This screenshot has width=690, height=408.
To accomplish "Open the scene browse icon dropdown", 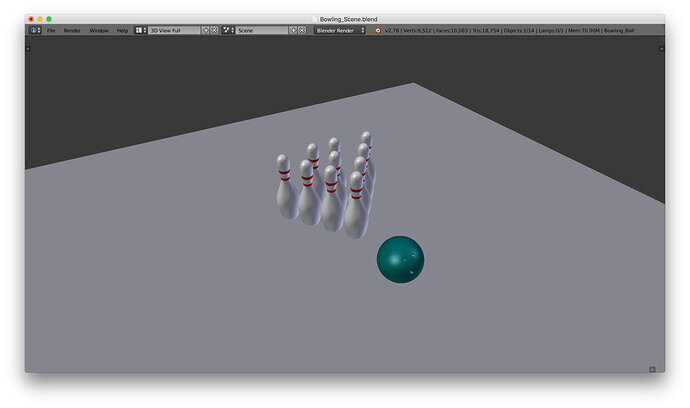I will [x=228, y=30].
